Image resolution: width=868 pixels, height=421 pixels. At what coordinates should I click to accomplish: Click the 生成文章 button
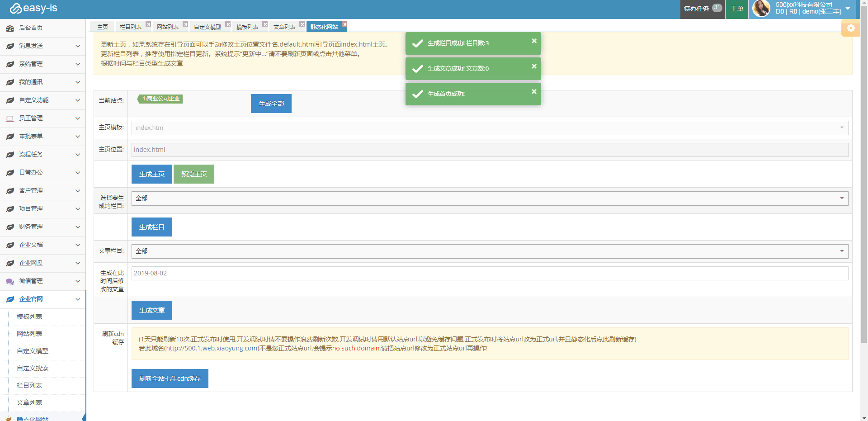tap(152, 310)
